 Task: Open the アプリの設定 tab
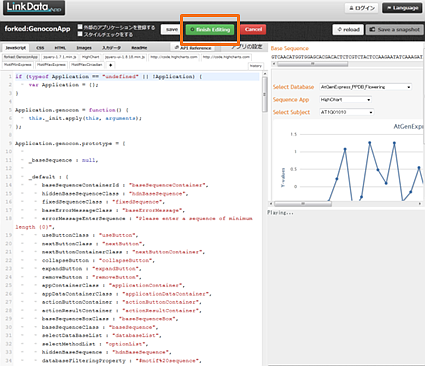[247, 47]
